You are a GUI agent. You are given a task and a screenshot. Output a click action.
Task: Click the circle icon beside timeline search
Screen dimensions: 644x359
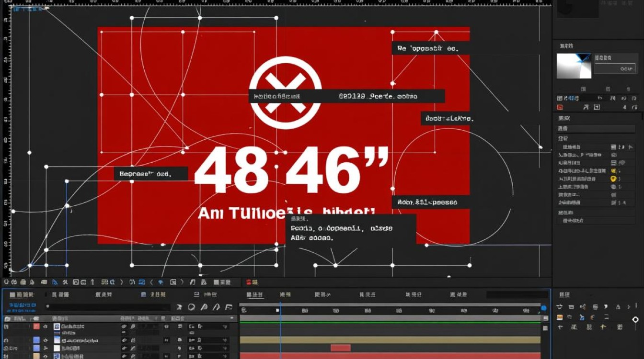pos(191,307)
